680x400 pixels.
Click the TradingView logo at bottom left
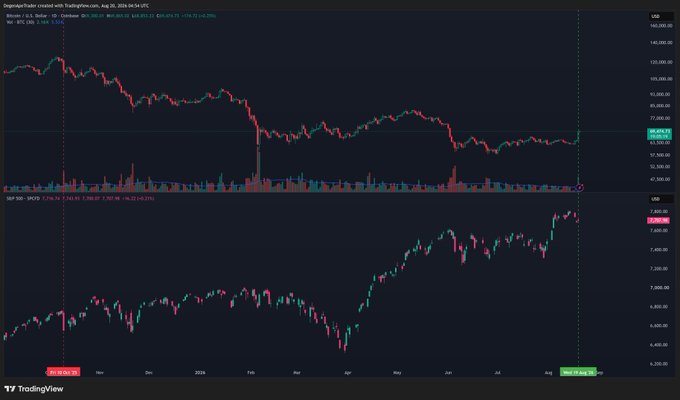34,389
